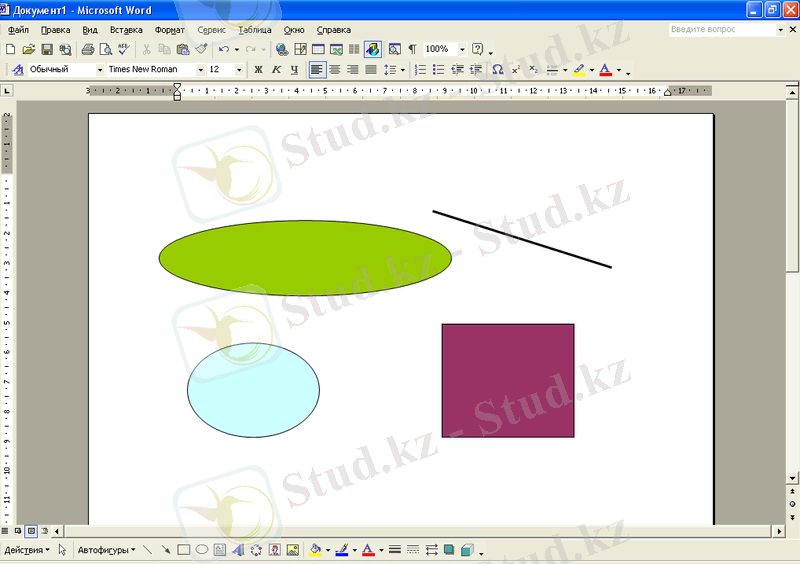
Task: Open the Times New Roman font dropdown
Action: click(201, 69)
